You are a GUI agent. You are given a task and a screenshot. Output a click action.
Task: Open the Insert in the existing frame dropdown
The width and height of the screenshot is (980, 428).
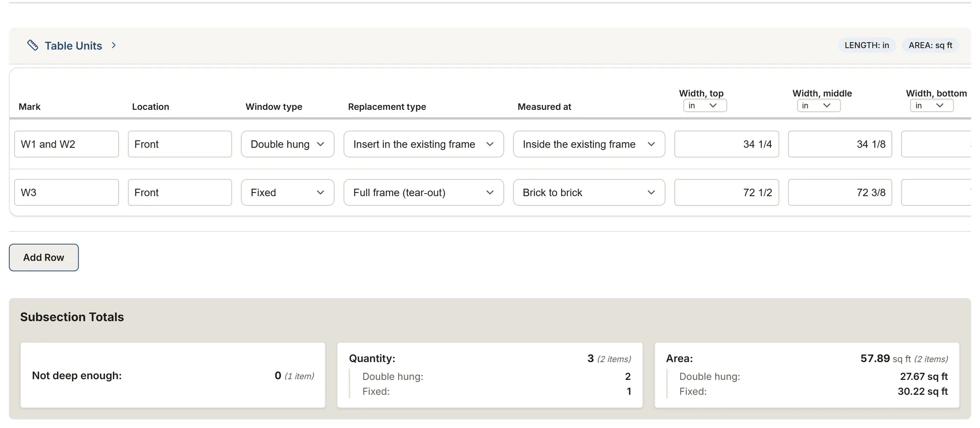(423, 144)
